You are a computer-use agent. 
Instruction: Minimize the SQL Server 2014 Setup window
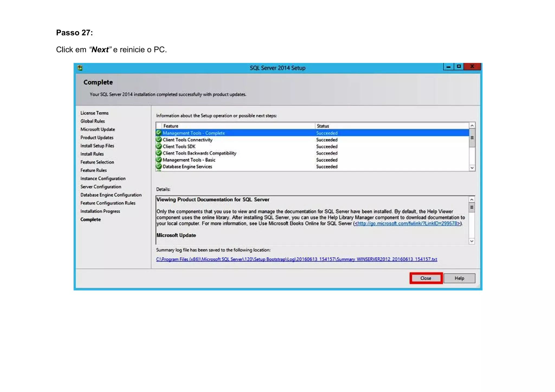point(448,67)
